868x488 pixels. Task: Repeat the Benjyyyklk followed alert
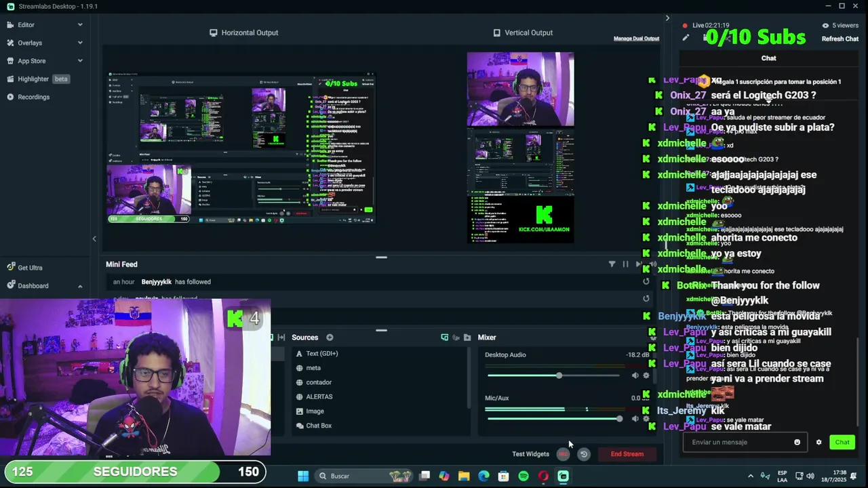click(646, 282)
